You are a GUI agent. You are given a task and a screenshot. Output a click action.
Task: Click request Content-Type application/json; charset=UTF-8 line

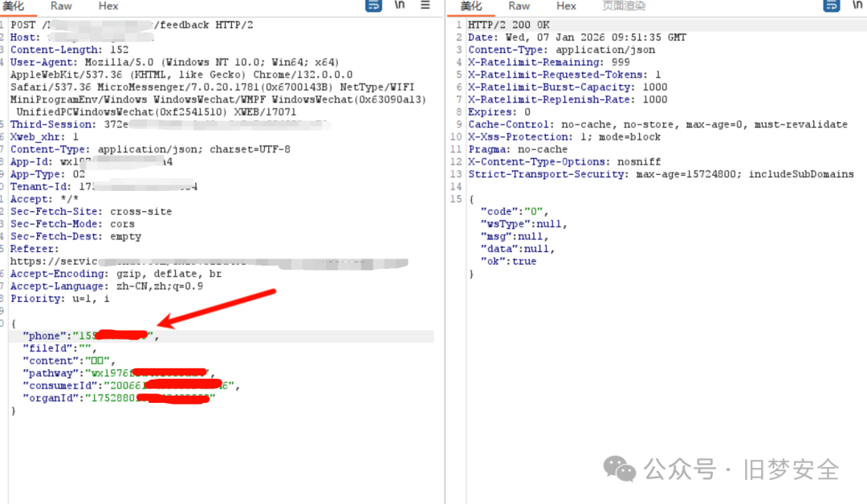[150, 149]
